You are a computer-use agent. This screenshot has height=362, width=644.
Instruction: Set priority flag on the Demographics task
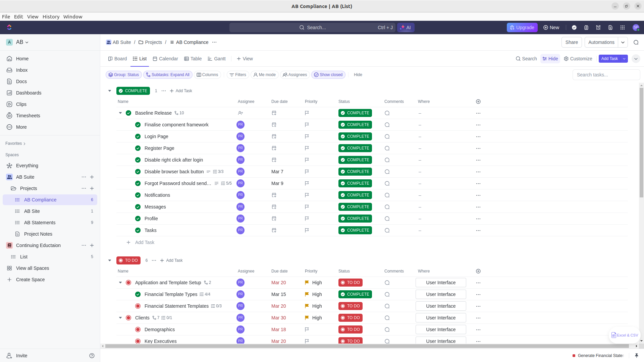[306, 329]
